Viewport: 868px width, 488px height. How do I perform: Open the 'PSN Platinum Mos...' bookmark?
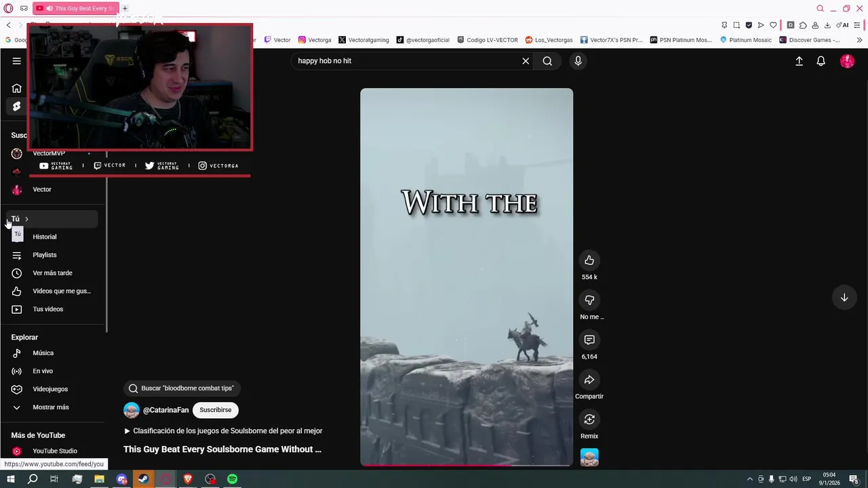coord(681,40)
